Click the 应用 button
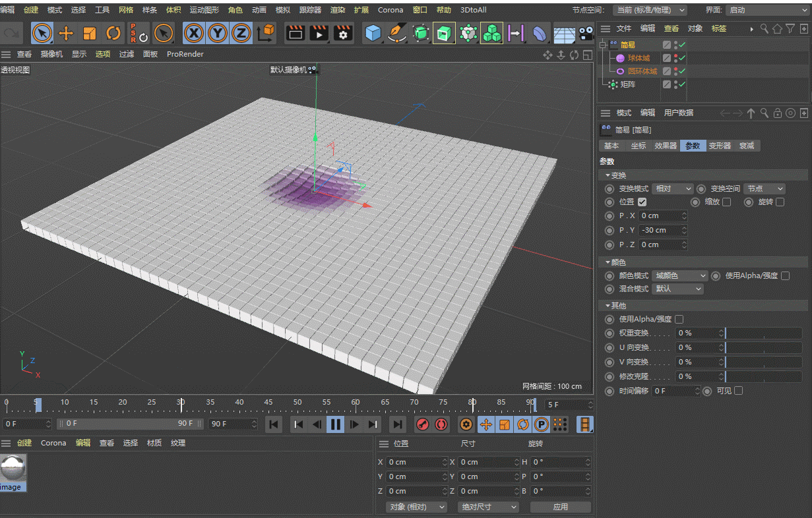812x518 pixels. pyautogui.click(x=560, y=507)
